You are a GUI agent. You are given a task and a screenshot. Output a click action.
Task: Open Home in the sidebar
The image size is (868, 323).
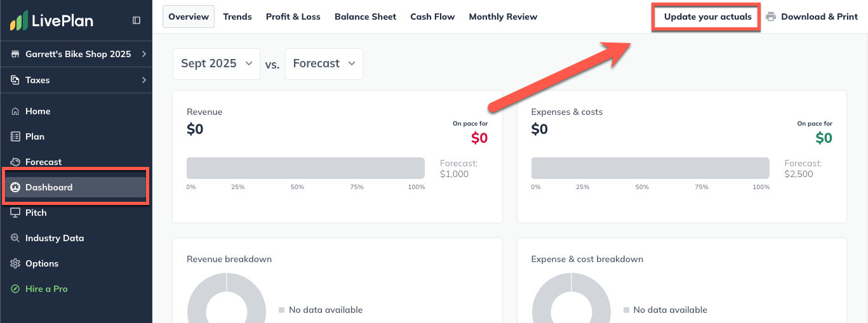[76, 111]
